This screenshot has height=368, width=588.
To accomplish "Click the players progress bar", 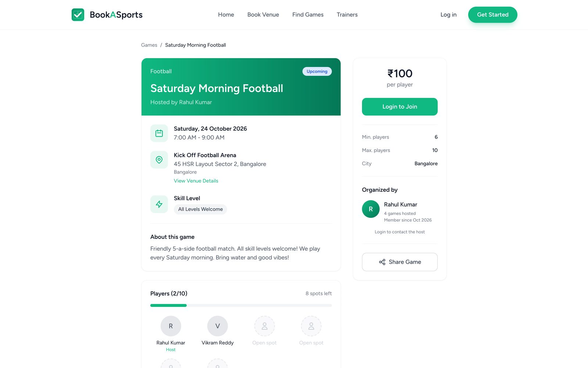I will pos(241,305).
